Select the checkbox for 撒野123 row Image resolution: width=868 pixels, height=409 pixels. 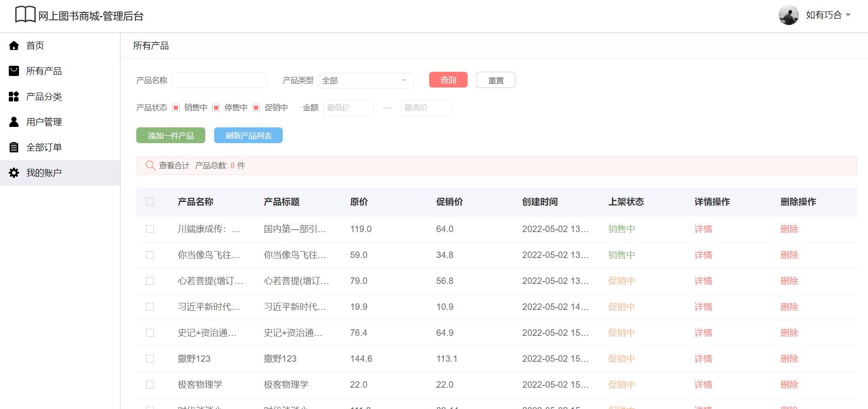(x=150, y=359)
